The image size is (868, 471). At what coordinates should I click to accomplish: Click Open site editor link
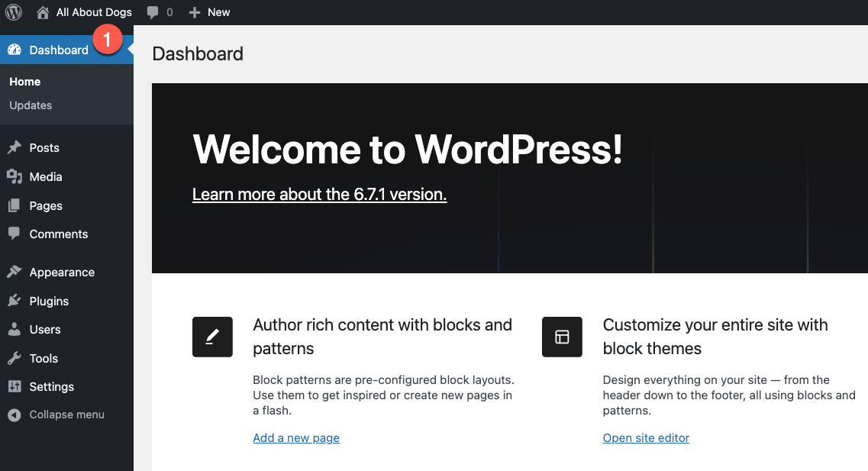[x=646, y=437]
